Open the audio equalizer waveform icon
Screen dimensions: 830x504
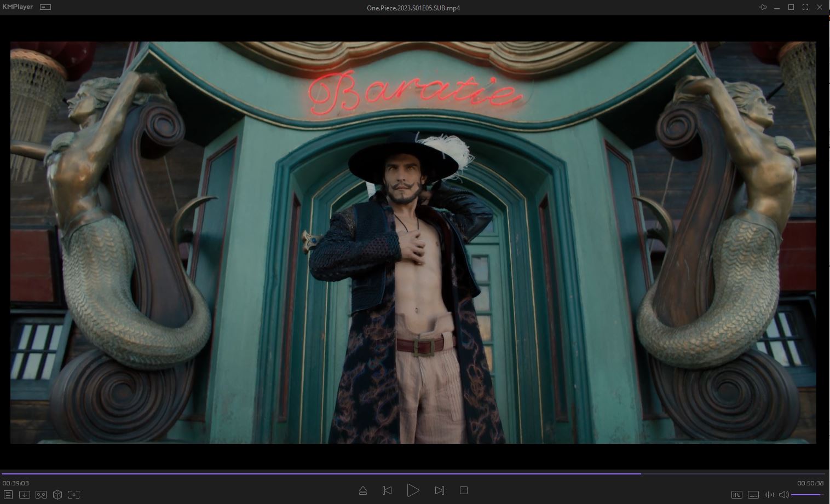click(769, 495)
